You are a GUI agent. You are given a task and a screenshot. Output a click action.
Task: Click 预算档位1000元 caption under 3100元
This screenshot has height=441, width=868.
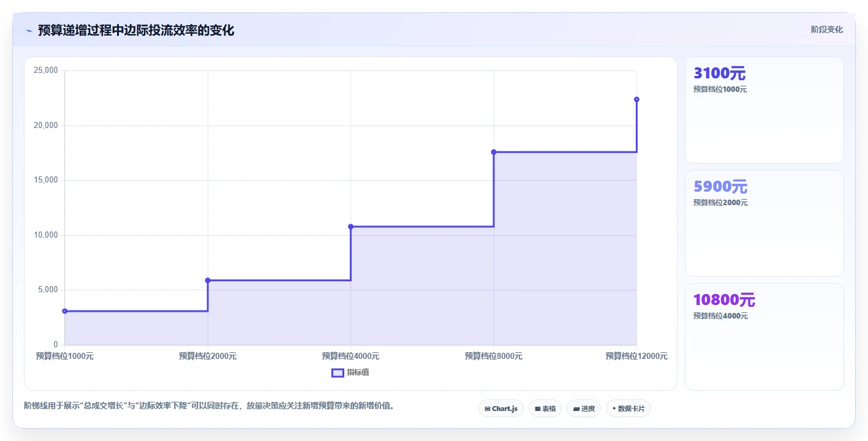(720, 89)
